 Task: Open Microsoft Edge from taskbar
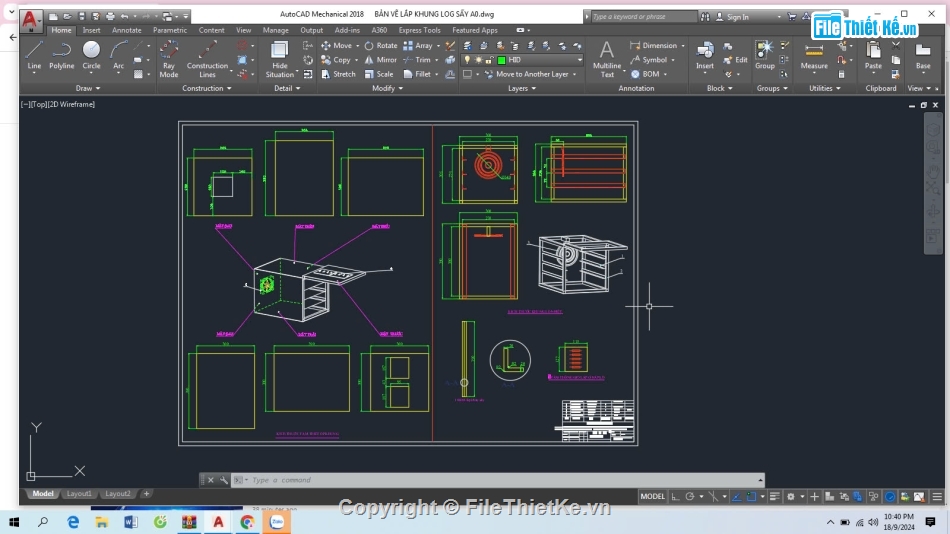(73, 522)
